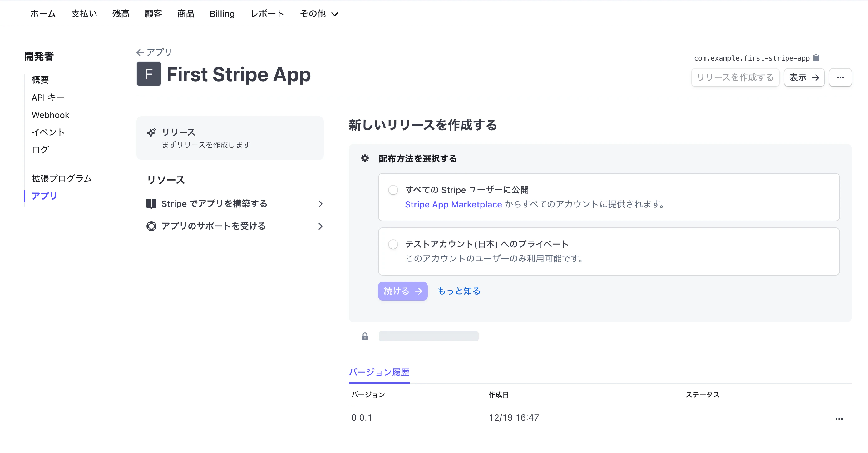Open the Stripe でアプリを構築する resource link
The image size is (868, 453).
point(214,204)
